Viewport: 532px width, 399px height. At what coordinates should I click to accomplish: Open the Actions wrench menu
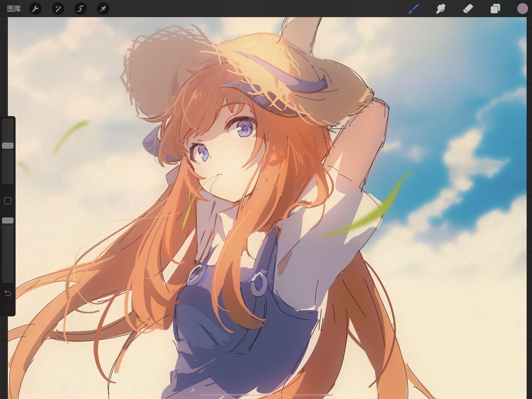(x=35, y=9)
